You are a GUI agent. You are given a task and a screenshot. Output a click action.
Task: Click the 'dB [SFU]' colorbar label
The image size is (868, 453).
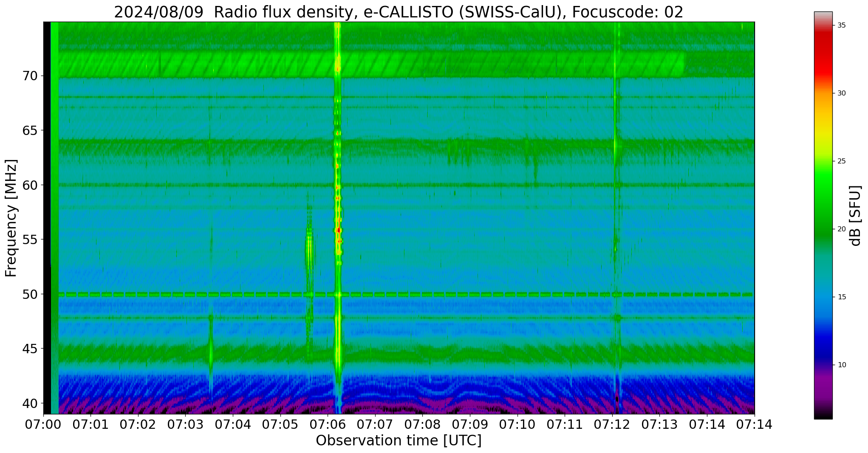[856, 216]
